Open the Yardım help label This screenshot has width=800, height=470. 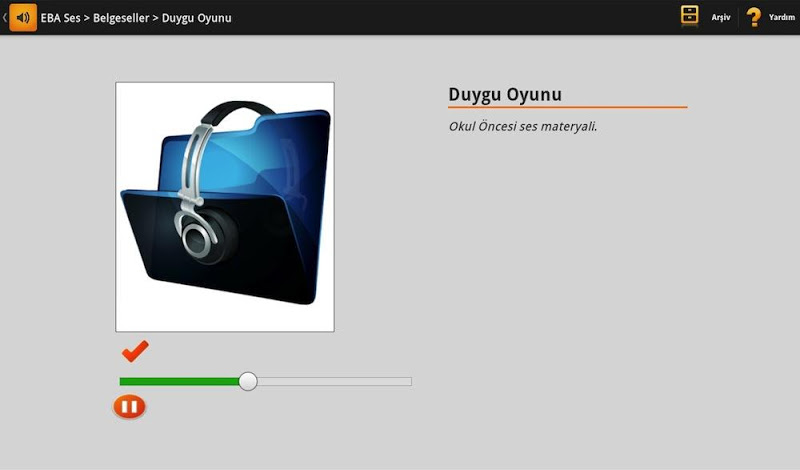tap(782, 17)
